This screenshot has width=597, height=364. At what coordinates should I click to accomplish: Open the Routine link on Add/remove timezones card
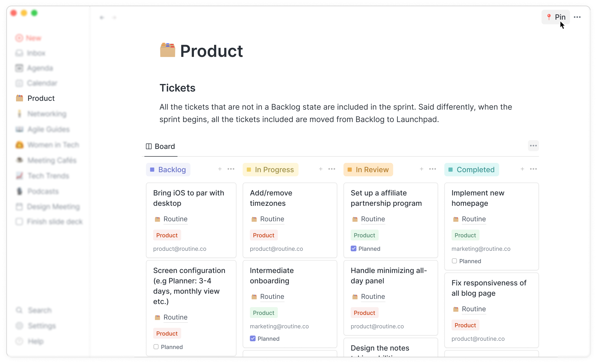coord(272,219)
